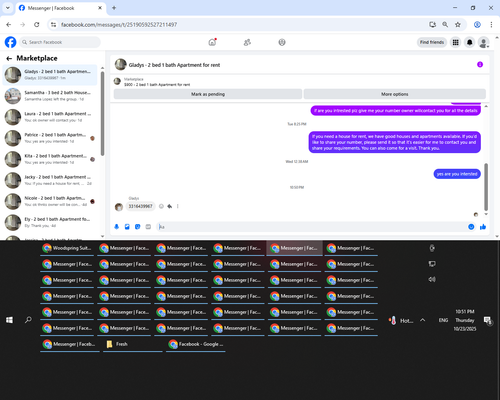Image resolution: width=500 pixels, height=400 pixels.
Task: Open the $800 apartment listing link
Action: [x=157, y=85]
